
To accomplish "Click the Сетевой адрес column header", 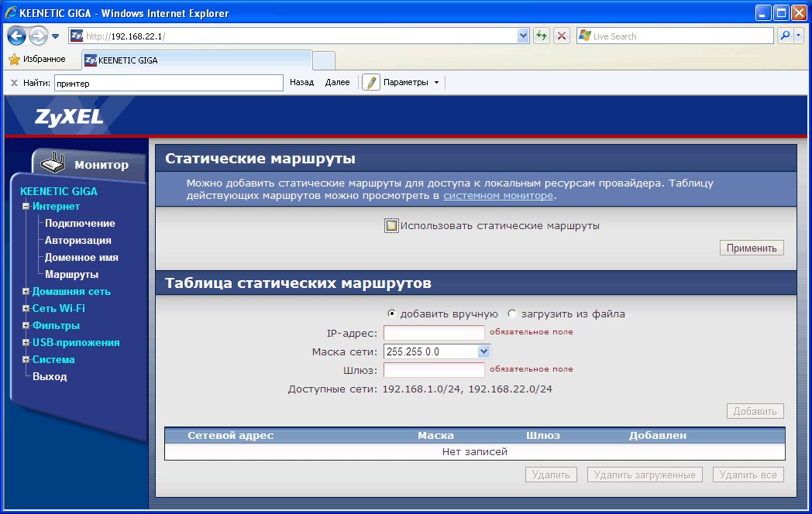I will [x=230, y=435].
